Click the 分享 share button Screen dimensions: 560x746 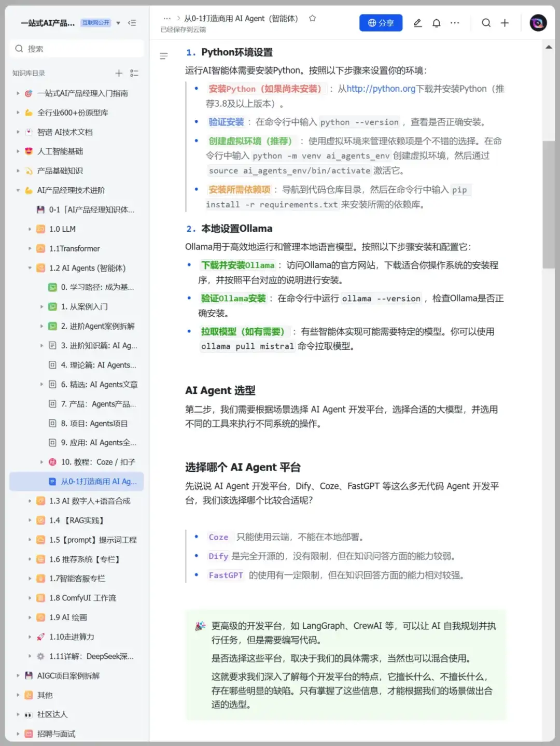tap(381, 22)
